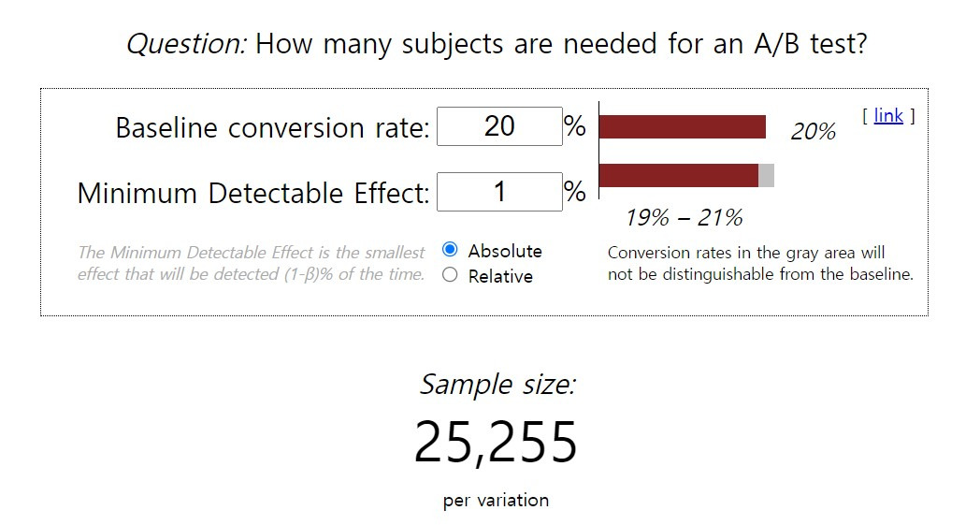Image resolution: width=980 pixels, height=525 pixels.
Task: Click the gray area of second bar
Action: click(766, 175)
